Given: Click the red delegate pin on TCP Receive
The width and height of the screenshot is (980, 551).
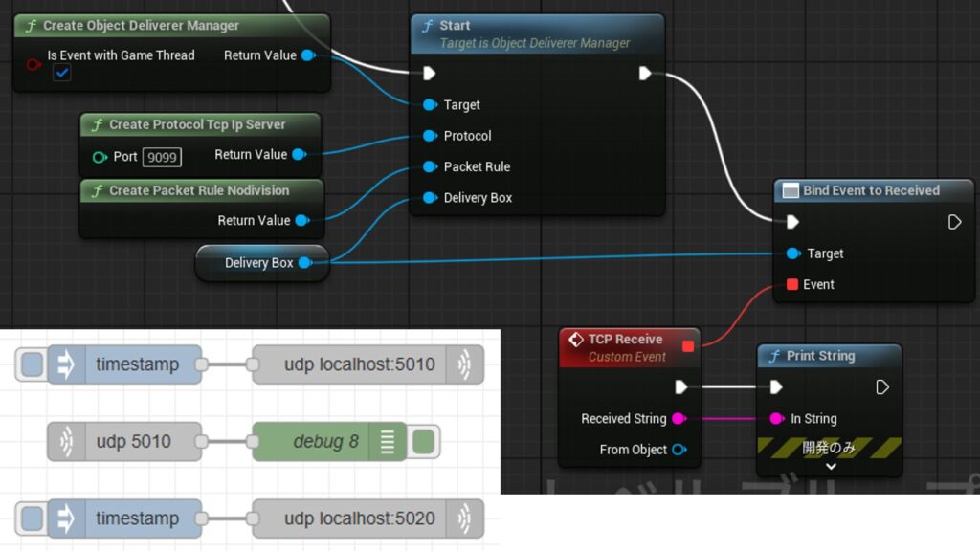Looking at the screenshot, I should click(687, 345).
